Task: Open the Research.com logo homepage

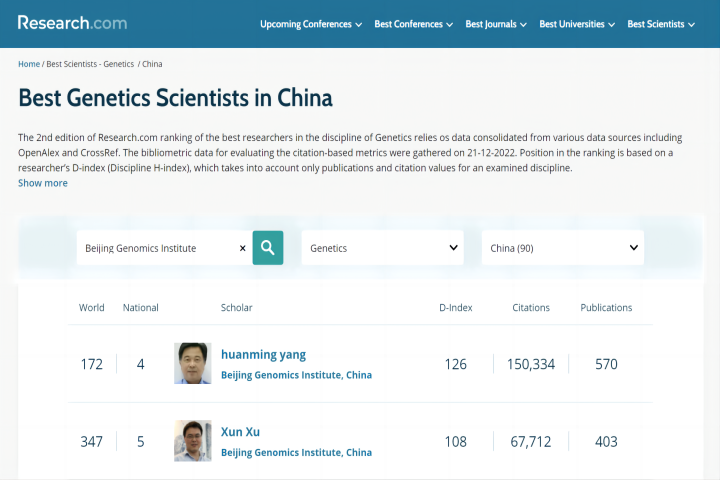Action: pyautogui.click(x=72, y=23)
